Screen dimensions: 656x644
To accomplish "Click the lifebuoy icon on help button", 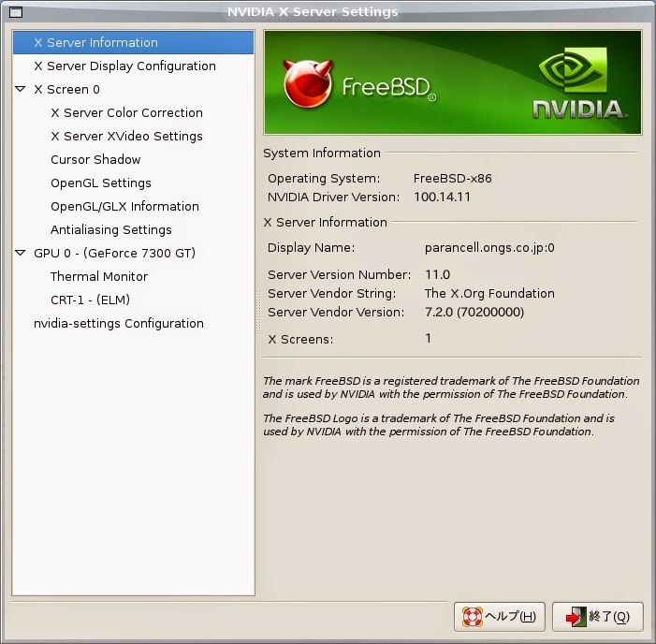I will [x=473, y=617].
